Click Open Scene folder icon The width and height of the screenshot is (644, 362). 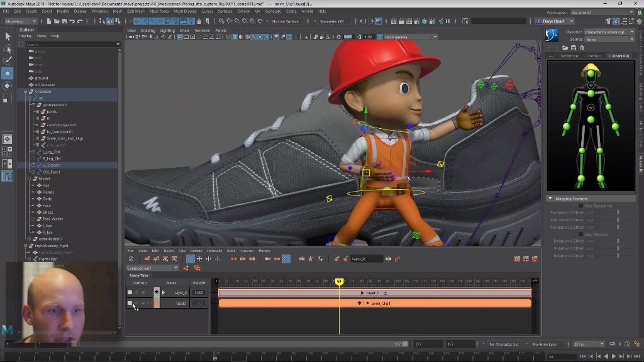pos(57,21)
